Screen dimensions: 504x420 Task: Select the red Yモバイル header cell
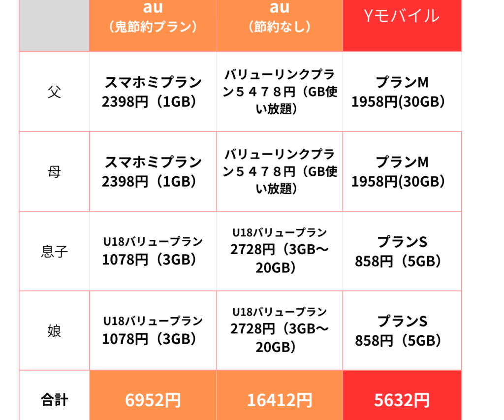pos(402,20)
